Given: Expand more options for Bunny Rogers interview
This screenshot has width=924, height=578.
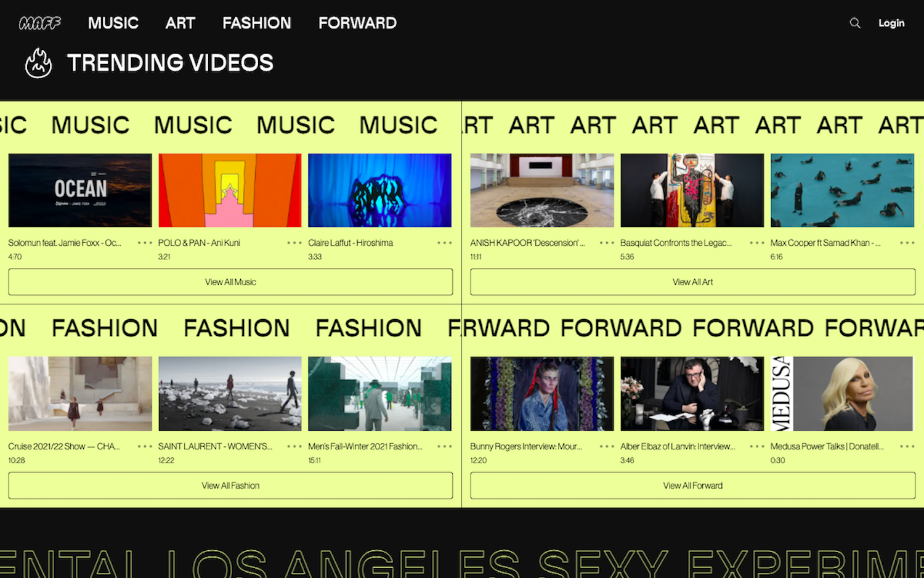Looking at the screenshot, I should 607,446.
